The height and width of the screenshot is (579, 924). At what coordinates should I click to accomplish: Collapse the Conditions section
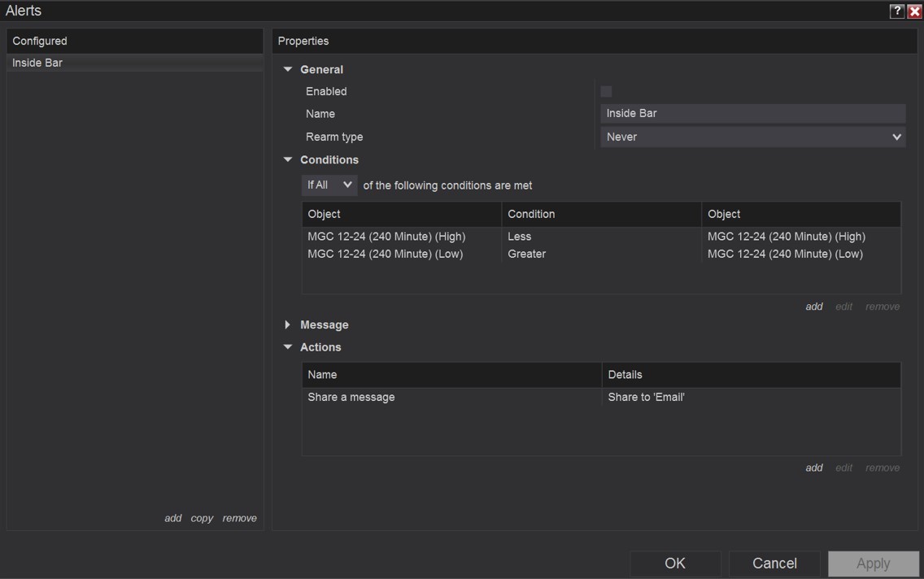(288, 160)
